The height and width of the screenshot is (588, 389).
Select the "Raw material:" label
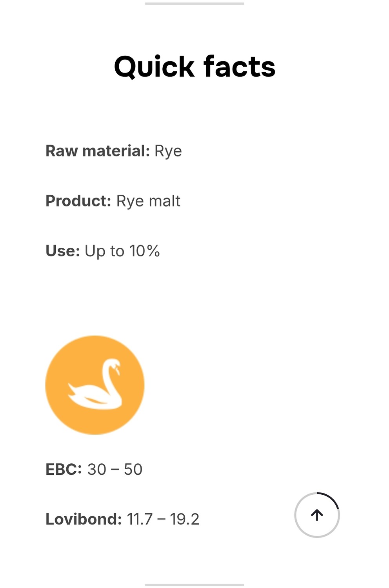[98, 151]
